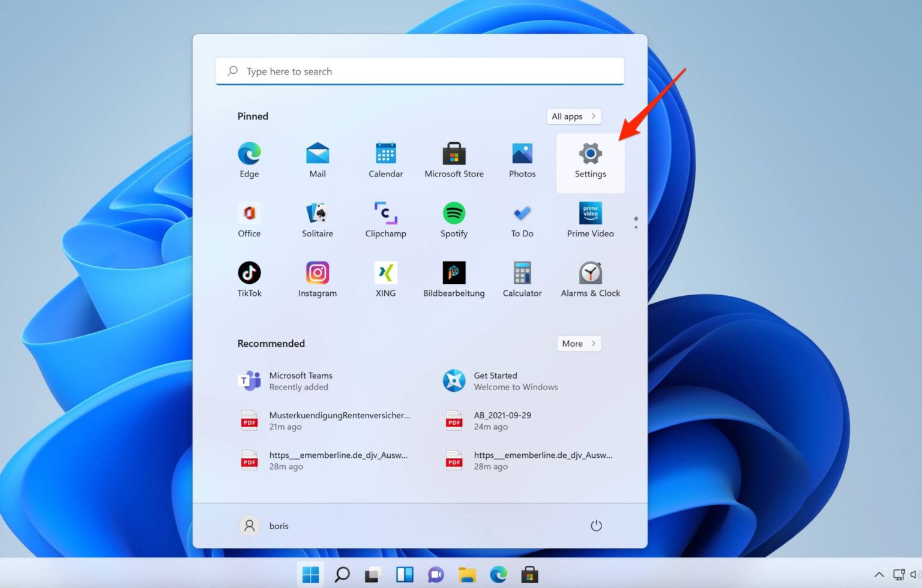Launch Prime Video

tap(590, 219)
